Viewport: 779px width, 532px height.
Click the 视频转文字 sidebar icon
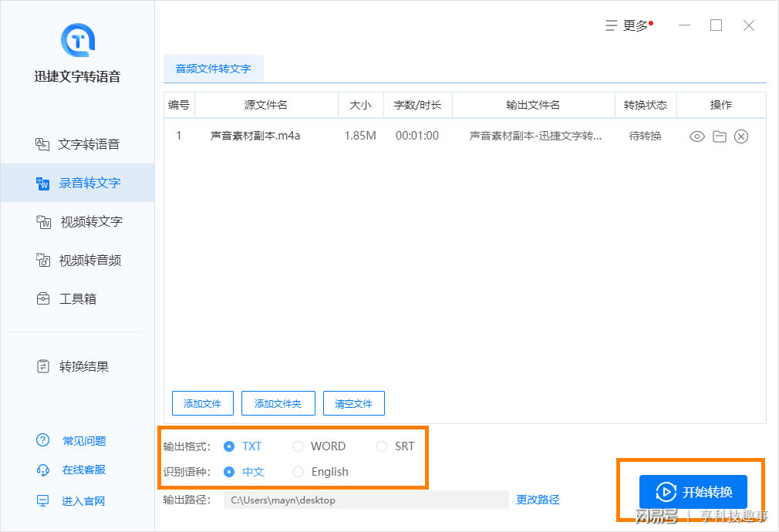[x=43, y=222]
